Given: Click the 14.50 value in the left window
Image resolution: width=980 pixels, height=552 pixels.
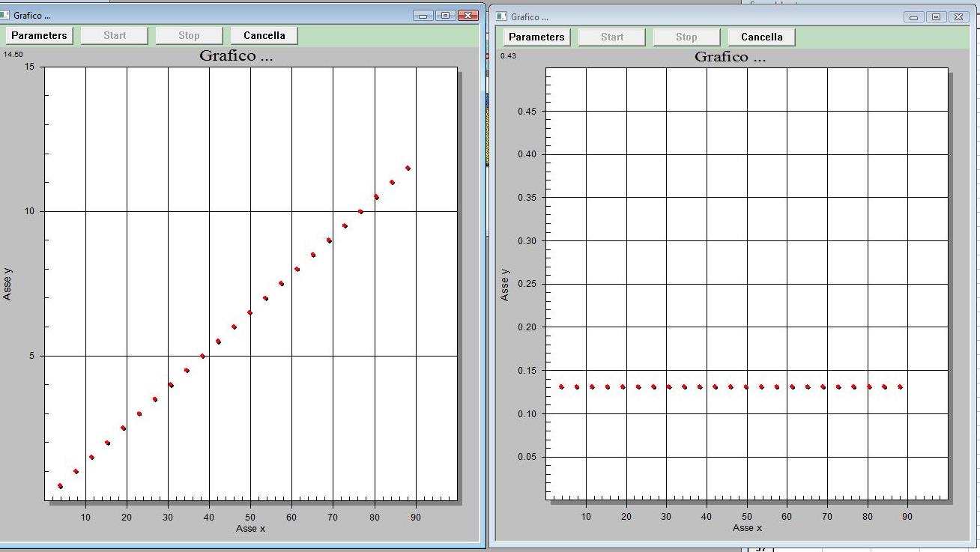Looking at the screenshot, I should pyautogui.click(x=13, y=54).
